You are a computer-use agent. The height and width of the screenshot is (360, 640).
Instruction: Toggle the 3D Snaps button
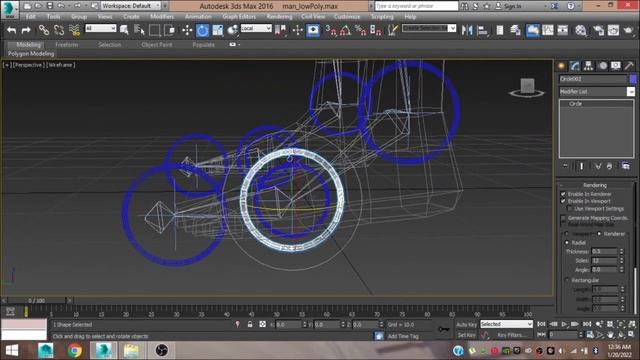[331, 30]
